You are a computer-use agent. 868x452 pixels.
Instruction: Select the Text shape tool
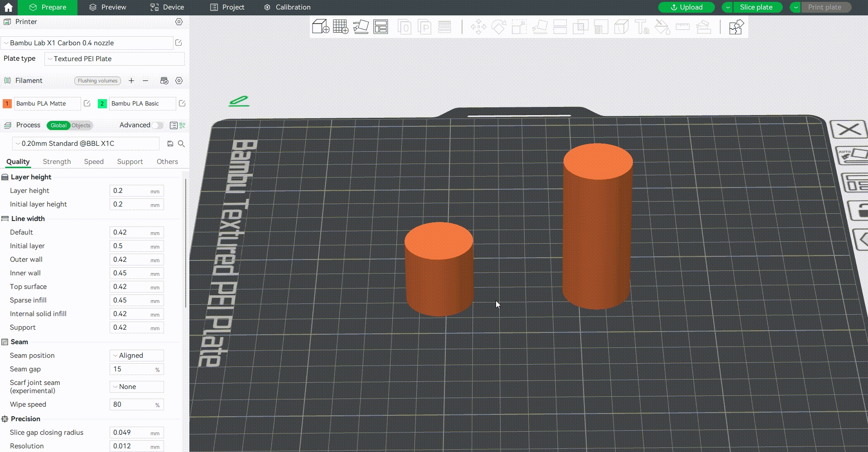641,27
